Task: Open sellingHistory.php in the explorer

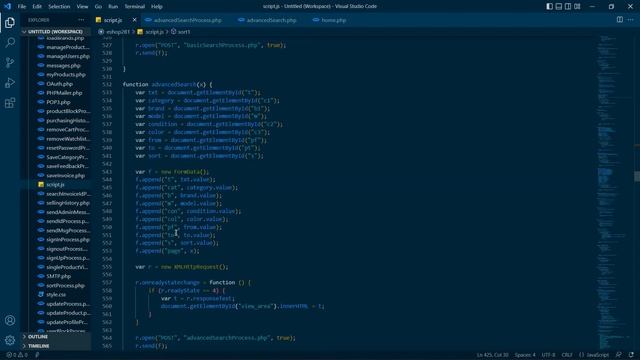Action: coord(68,203)
